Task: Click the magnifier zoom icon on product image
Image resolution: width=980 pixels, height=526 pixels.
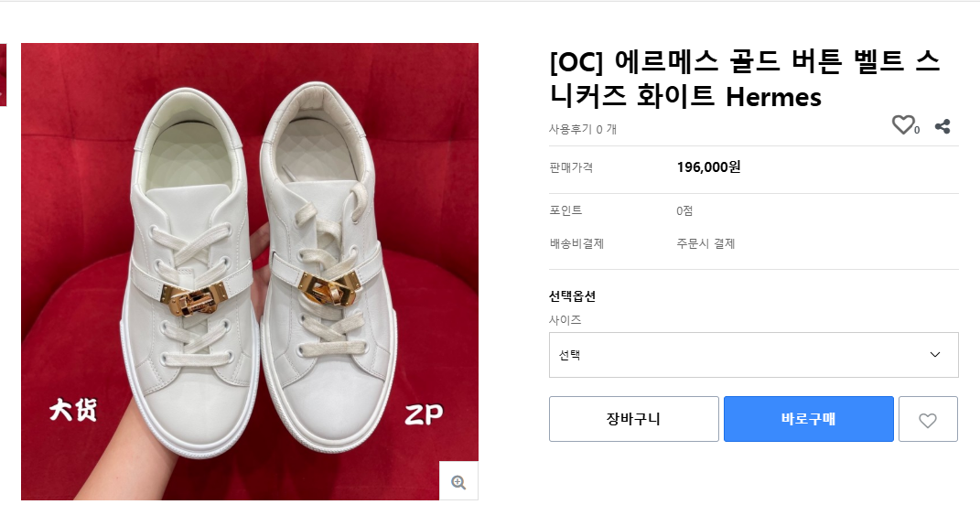Action: [458, 482]
